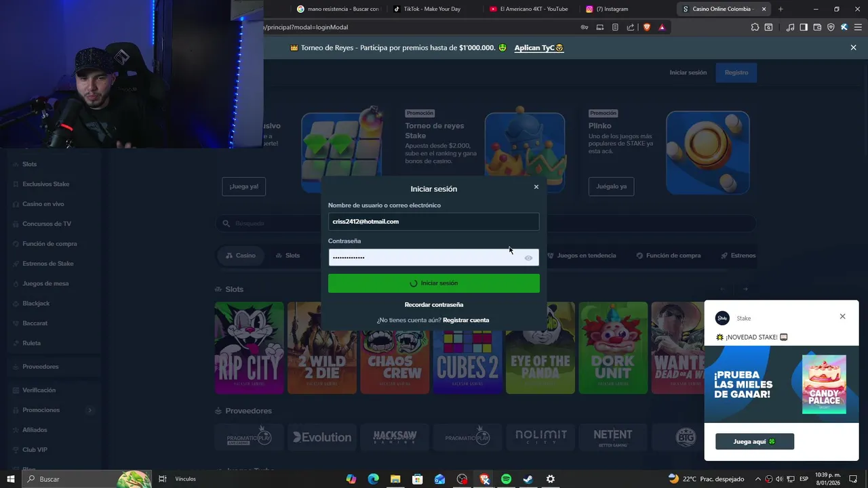Click the search magnifier in Búsqueda bar
Viewport: 868px width, 488px height.
coord(226,224)
